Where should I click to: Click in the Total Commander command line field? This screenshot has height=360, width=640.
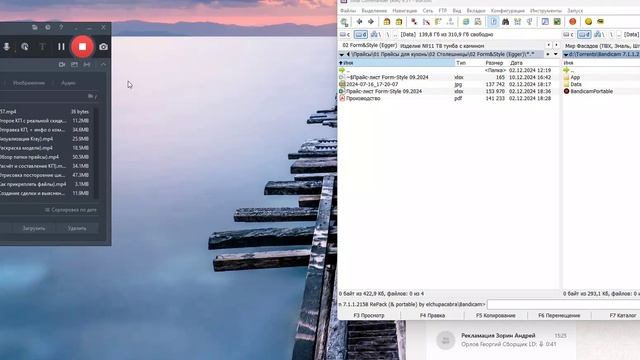pos(564,304)
